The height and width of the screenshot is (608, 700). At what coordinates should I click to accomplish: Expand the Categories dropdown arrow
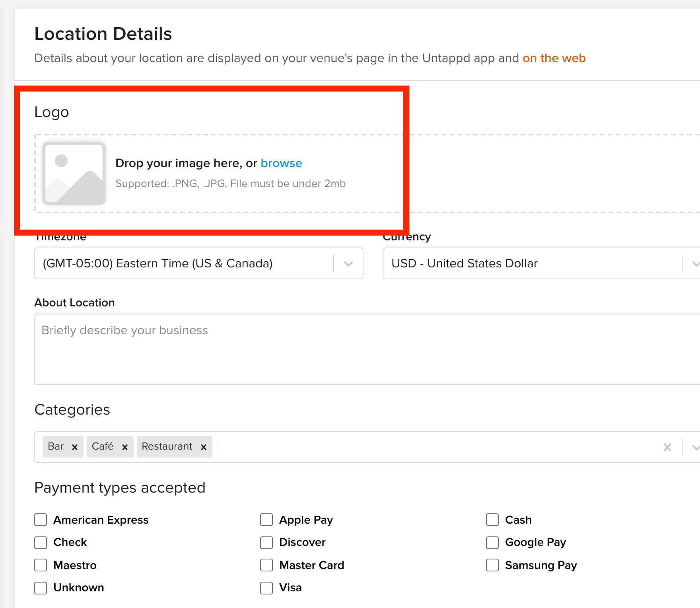coord(695,447)
